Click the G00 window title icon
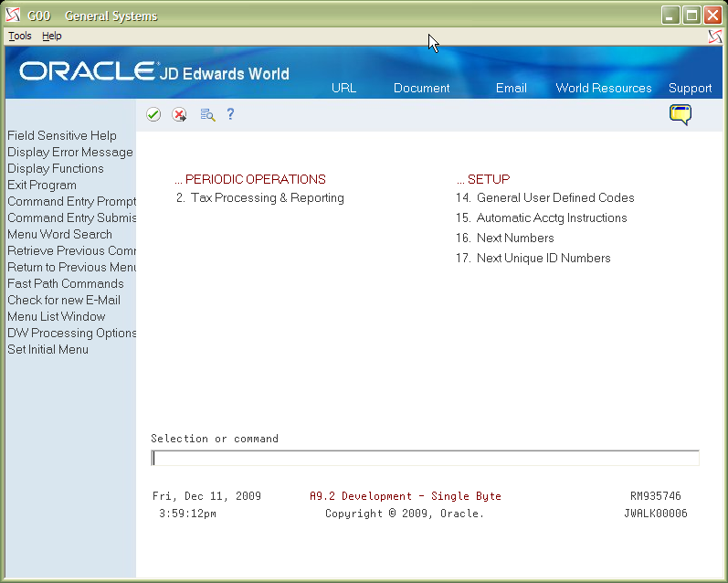The image size is (728, 583). click(x=13, y=16)
